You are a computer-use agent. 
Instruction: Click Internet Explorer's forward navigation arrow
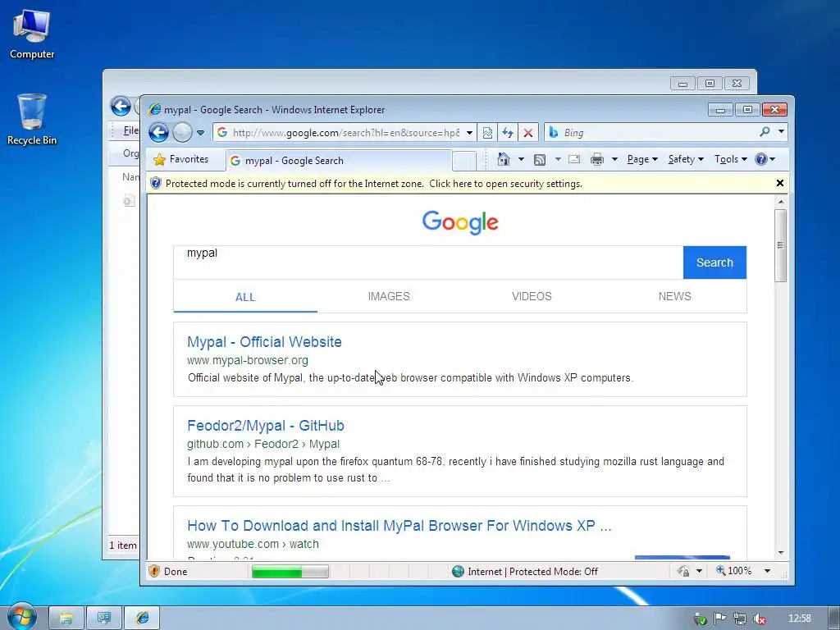[x=182, y=132]
